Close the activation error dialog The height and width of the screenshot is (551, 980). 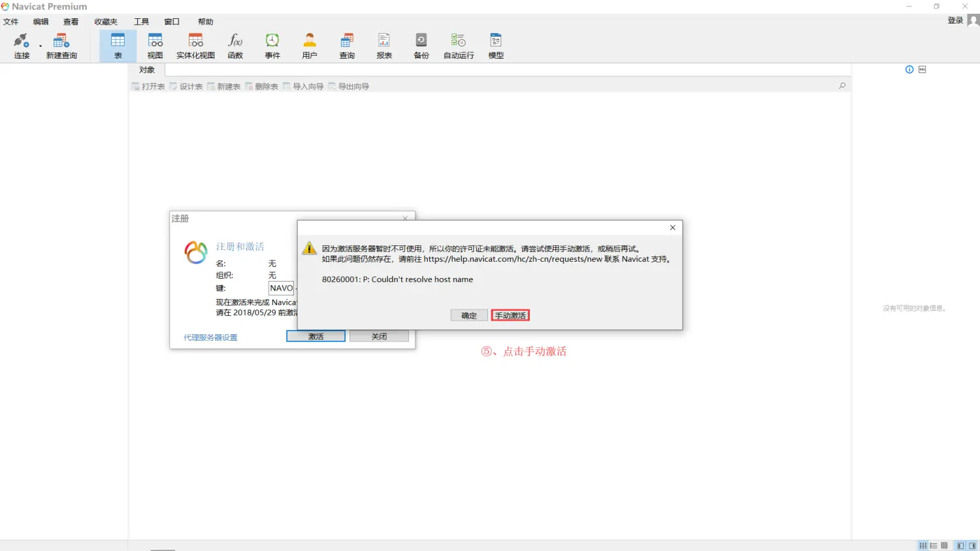tap(672, 228)
